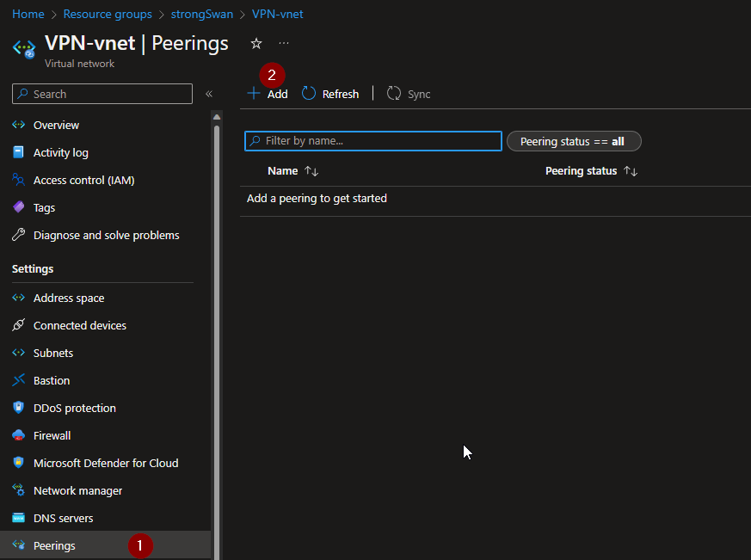Select the Peerings menu item

(105, 545)
